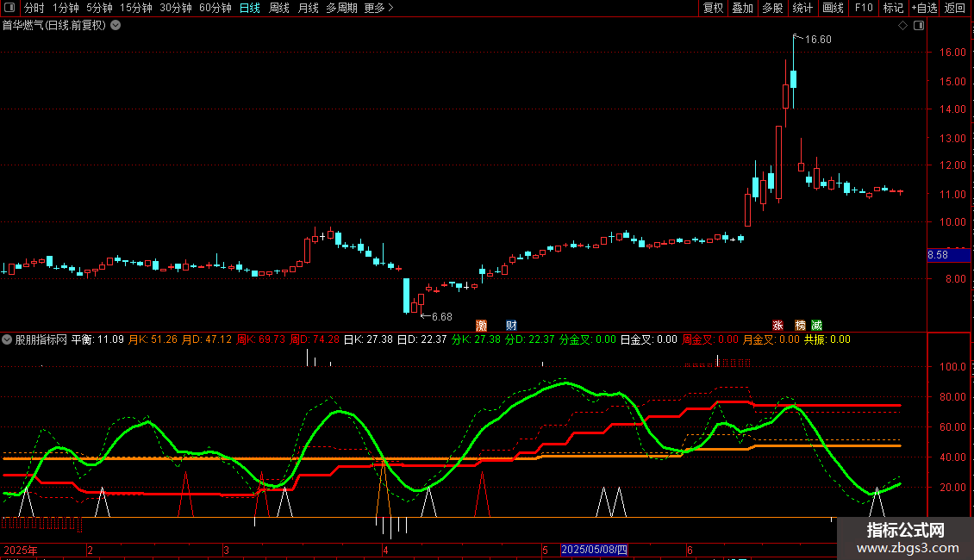The height and width of the screenshot is (560, 974).
Task: Switch to 周线 weekly chart
Action: (x=279, y=8)
